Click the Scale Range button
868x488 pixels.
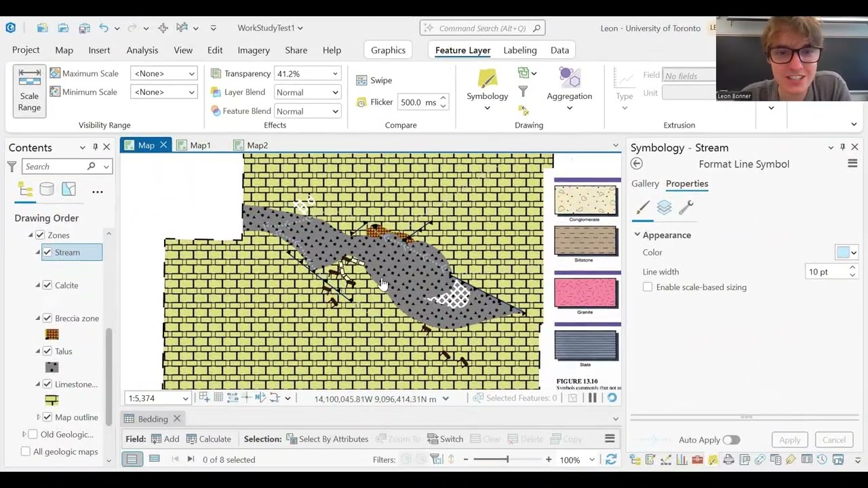tap(29, 91)
